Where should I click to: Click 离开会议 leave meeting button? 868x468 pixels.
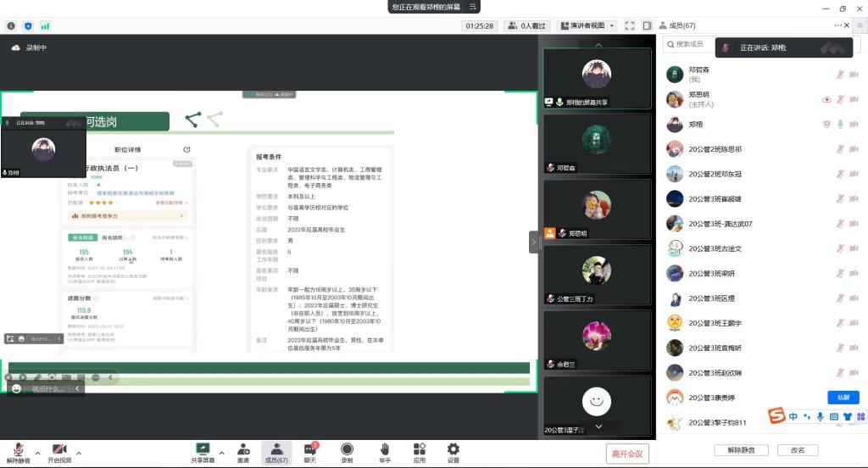click(x=627, y=454)
